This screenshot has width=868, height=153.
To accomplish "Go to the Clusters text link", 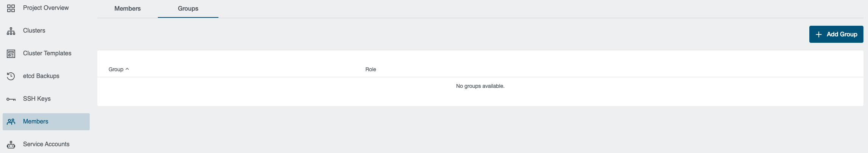I will point(34,30).
